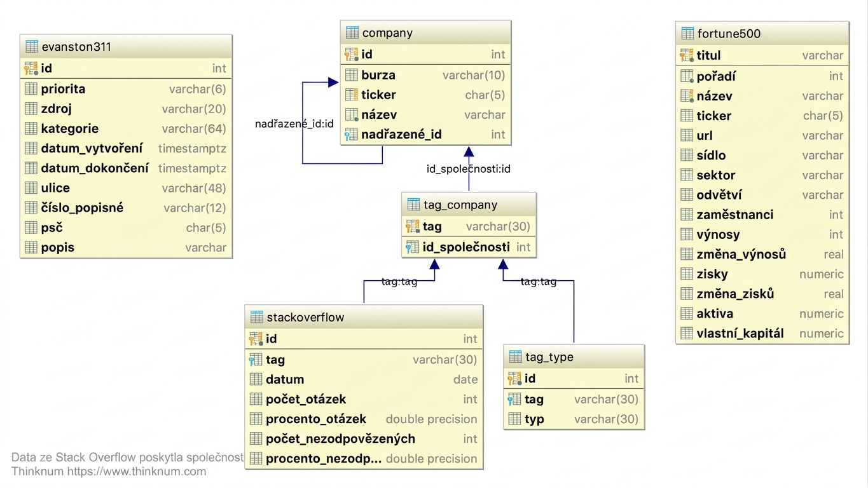Click the key icon next to fortune500 titul
The height and width of the screenshot is (488, 868).
[687, 55]
